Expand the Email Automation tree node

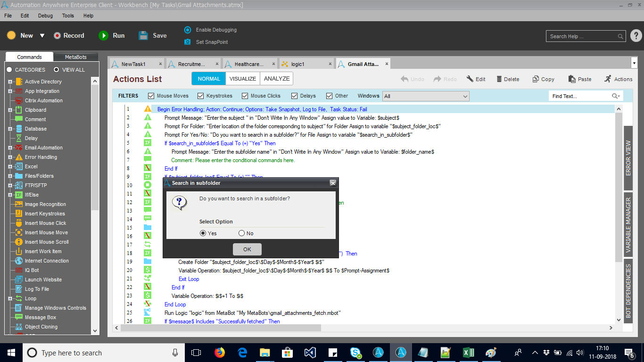[x=10, y=148]
